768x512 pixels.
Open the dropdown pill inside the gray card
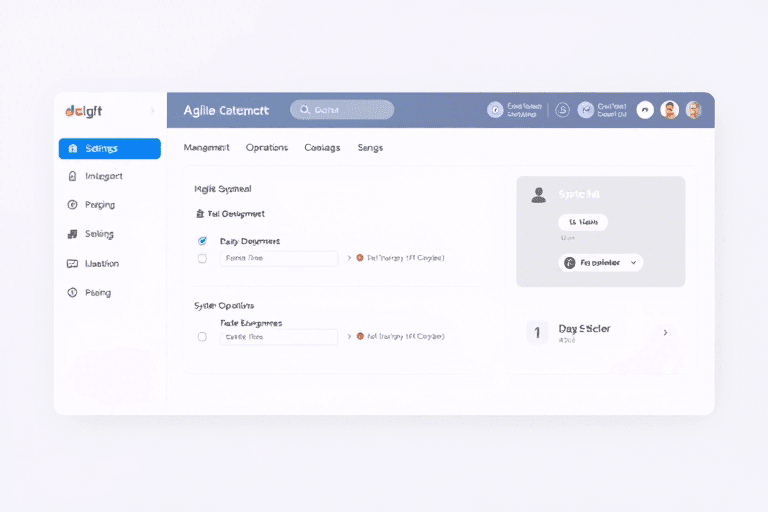(x=600, y=263)
